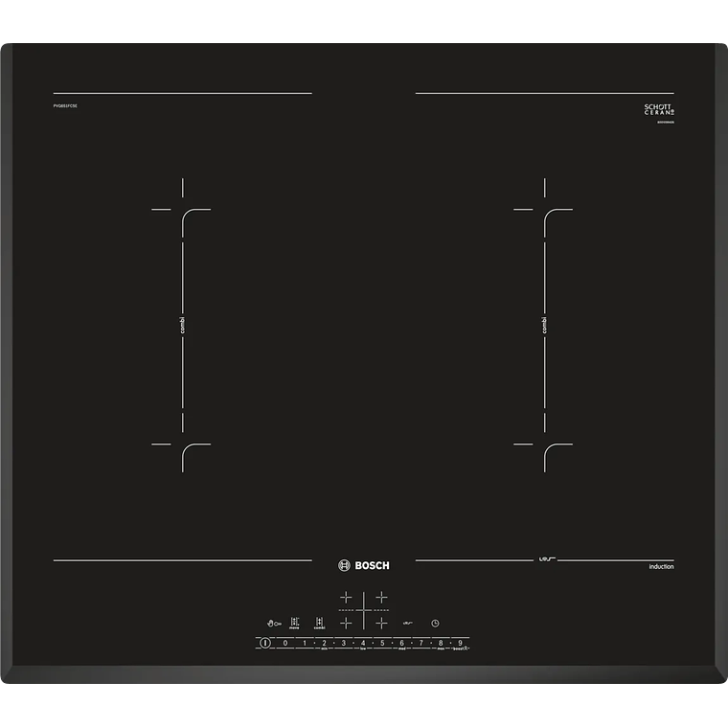The height and width of the screenshot is (728, 728).
Task: Set power level 1 on the slider
Action: pyautogui.click(x=305, y=643)
